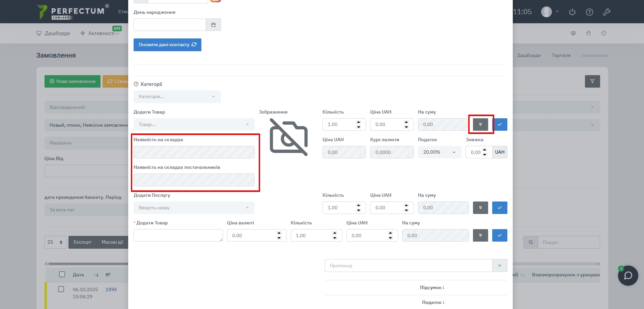Click the Промокод input field
The image size is (644, 309).
pos(408,266)
